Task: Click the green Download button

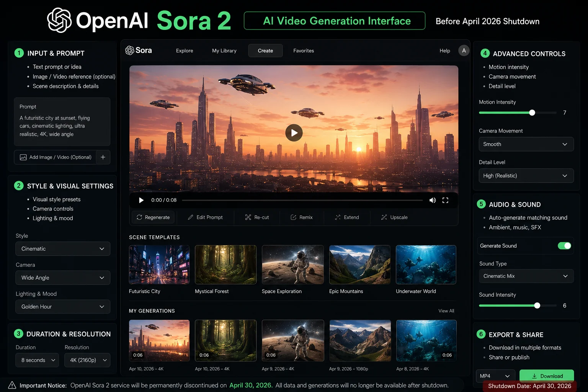Action: [x=547, y=376]
